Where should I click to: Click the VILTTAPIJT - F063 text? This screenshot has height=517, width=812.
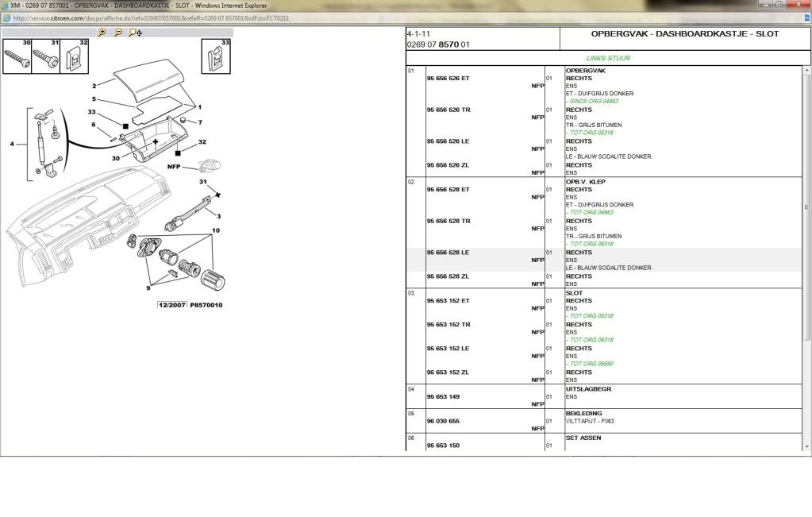click(x=590, y=421)
